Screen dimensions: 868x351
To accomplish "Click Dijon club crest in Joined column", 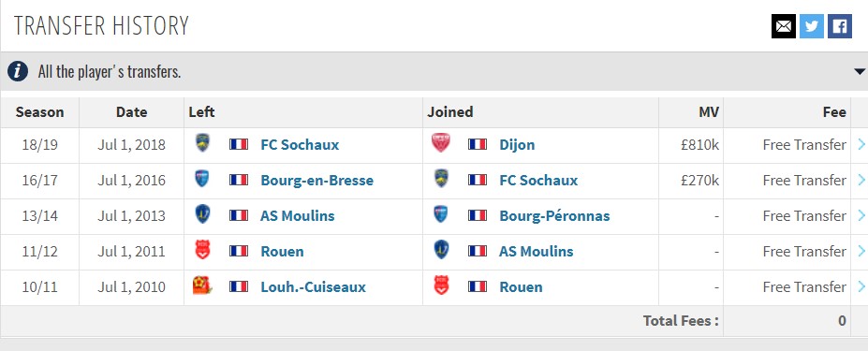I will point(441,143).
